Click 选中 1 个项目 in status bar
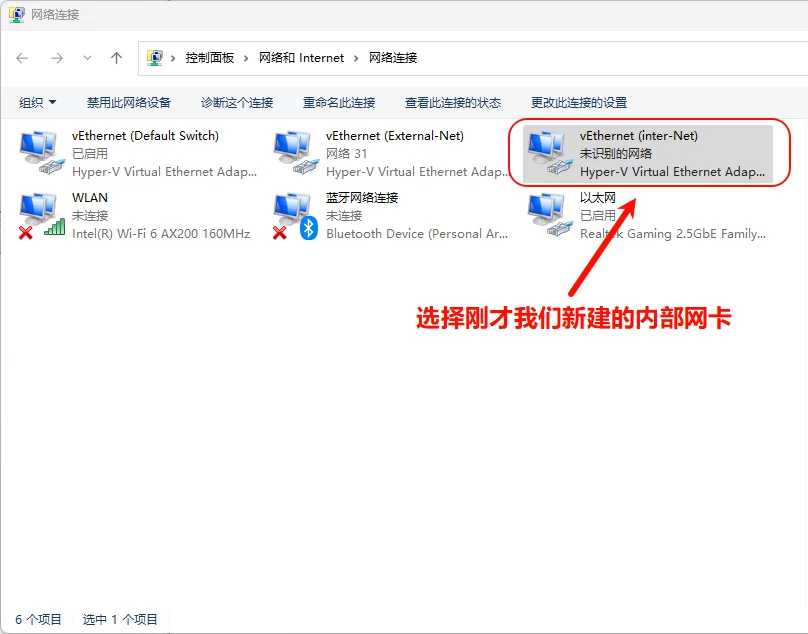 click(120, 619)
